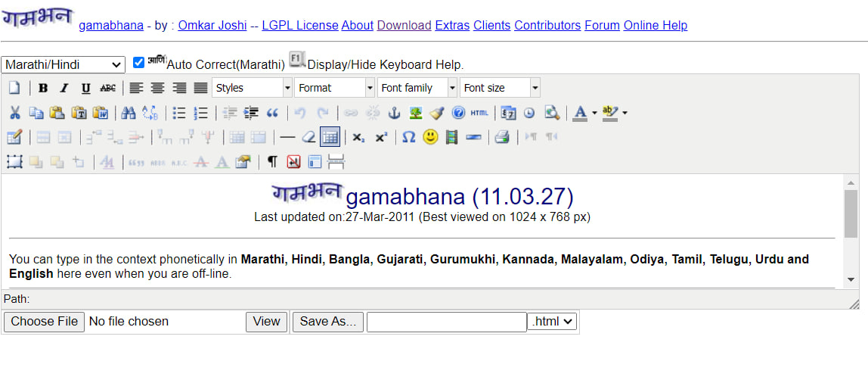
Task: Open the .html file extension dropdown
Action: [552, 322]
